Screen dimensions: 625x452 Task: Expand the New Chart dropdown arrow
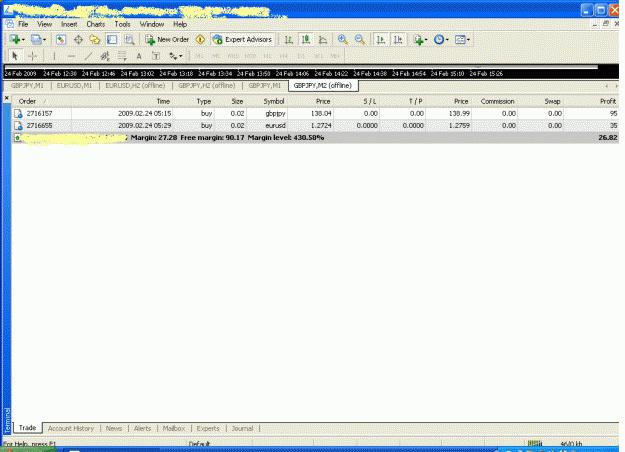tap(23, 40)
